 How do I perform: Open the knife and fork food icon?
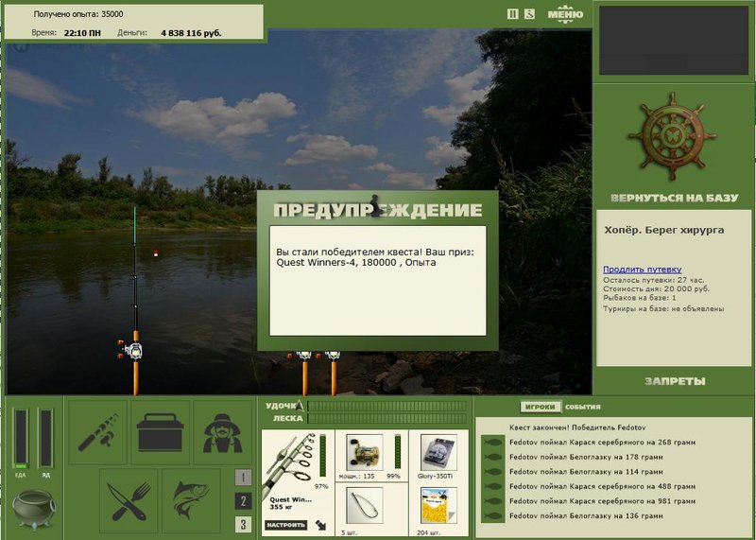[129, 501]
